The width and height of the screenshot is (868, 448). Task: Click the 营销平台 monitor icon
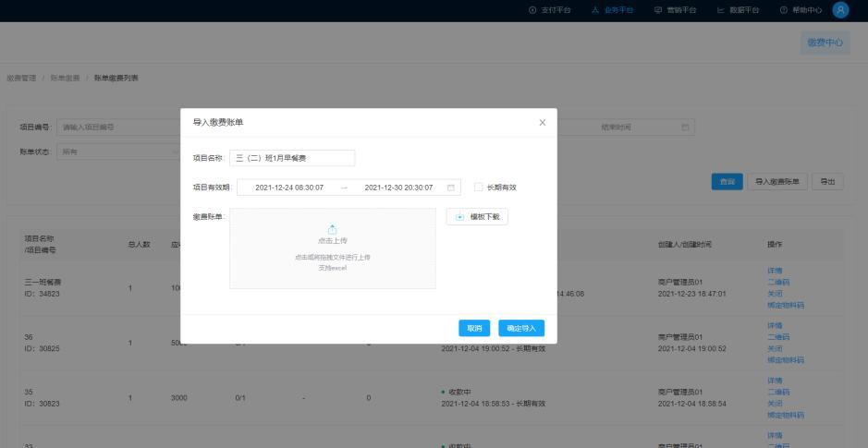(658, 10)
